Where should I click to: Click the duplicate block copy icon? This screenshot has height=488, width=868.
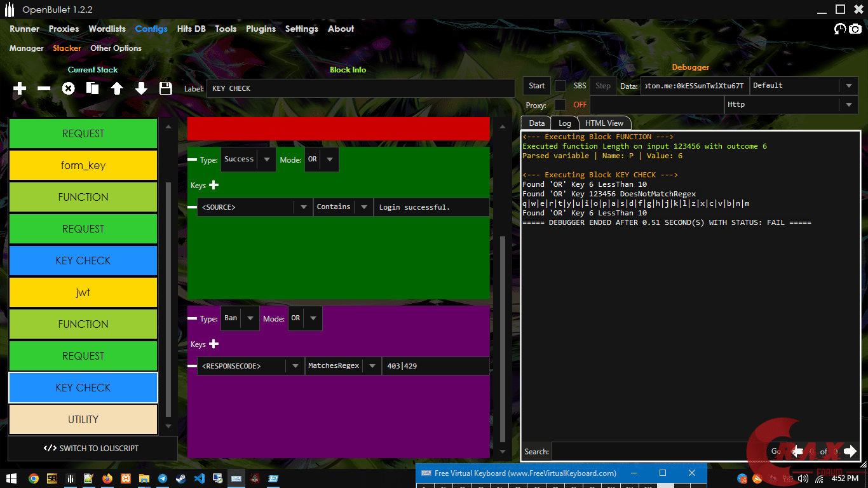pyautogui.click(x=93, y=88)
